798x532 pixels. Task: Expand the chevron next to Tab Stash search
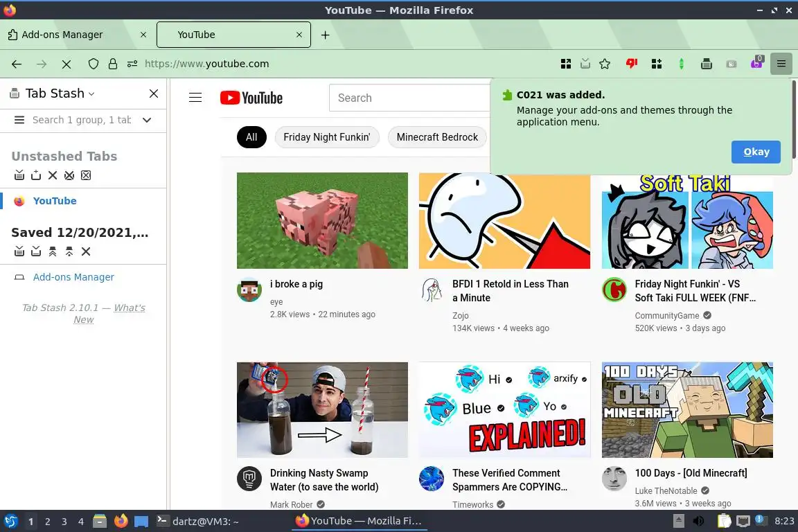pyautogui.click(x=147, y=120)
